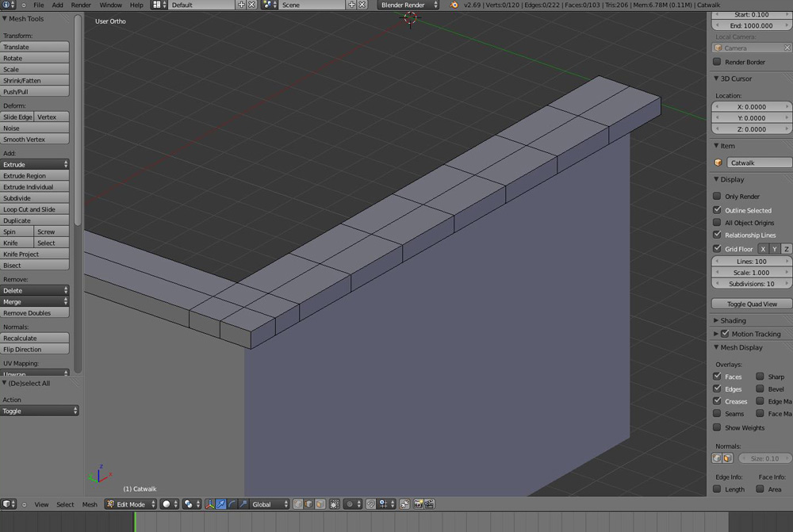The height and width of the screenshot is (532, 793).
Task: Open the Select menu in 3D view header
Action: coord(65,504)
